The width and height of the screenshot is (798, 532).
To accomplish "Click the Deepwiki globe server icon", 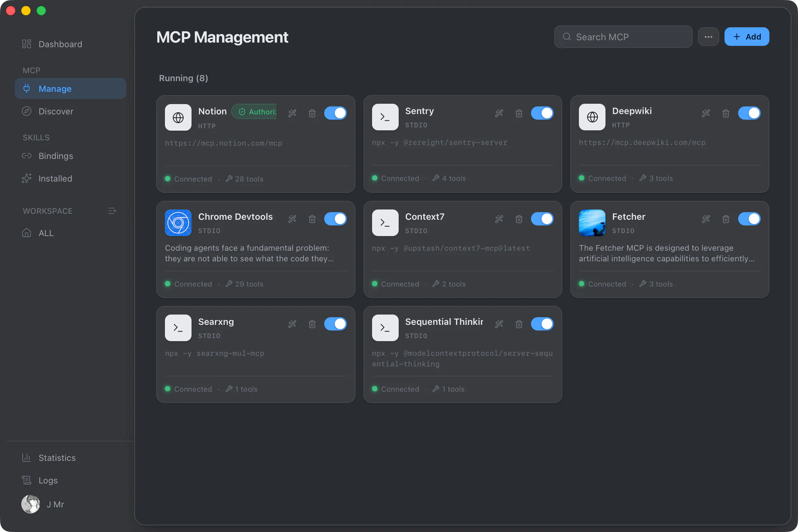I will [592, 117].
